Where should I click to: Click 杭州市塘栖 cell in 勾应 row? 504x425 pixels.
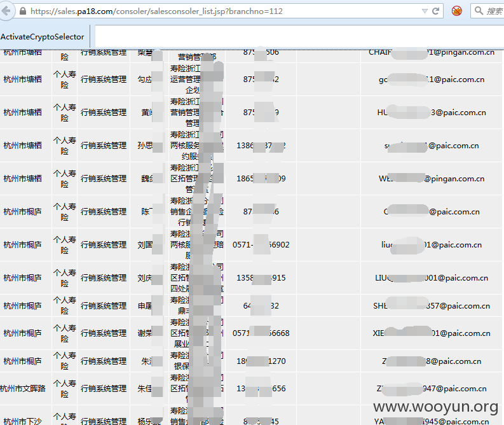[22, 79]
